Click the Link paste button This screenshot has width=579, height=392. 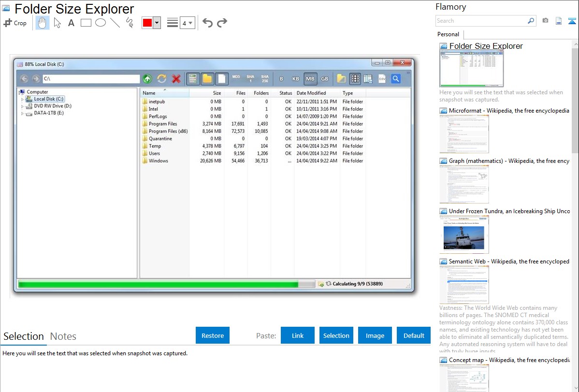298,335
